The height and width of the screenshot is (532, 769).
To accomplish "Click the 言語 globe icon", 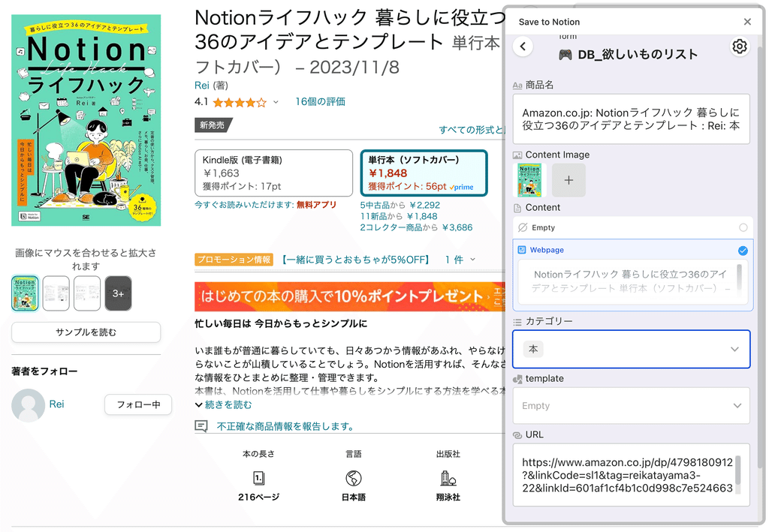I will [x=353, y=478].
